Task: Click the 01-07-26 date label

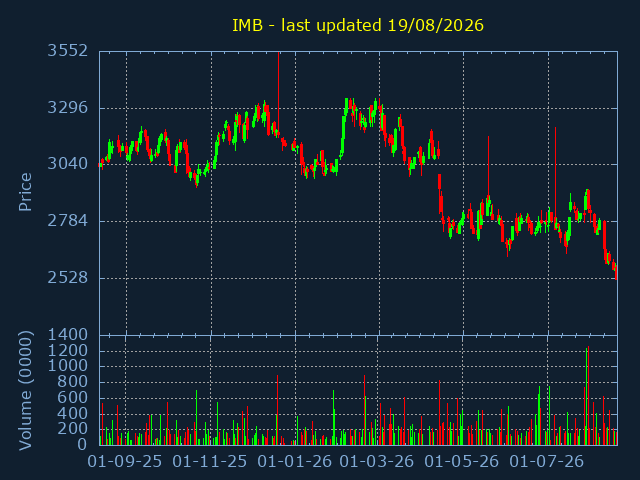Action: [547, 462]
